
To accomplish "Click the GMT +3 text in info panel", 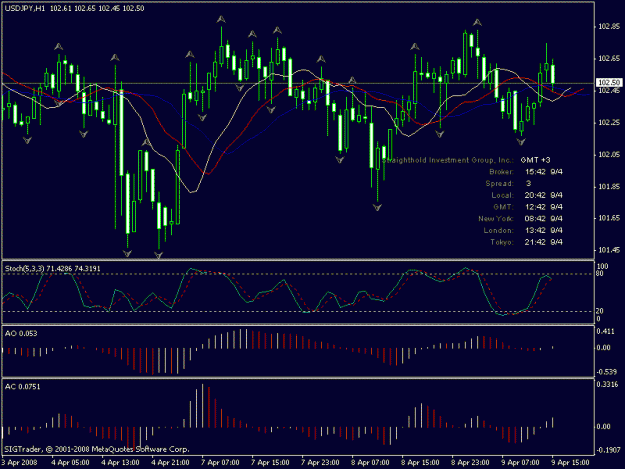I will click(535, 160).
